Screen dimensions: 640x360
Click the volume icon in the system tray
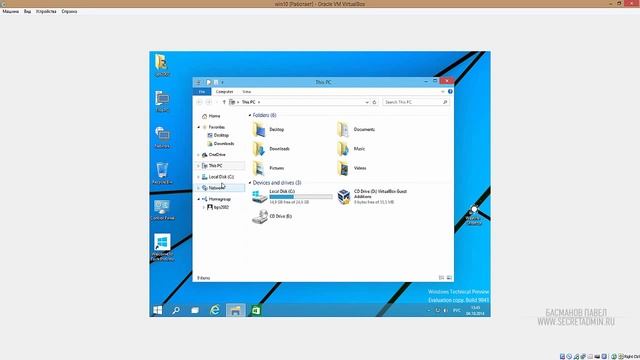[x=445, y=311]
